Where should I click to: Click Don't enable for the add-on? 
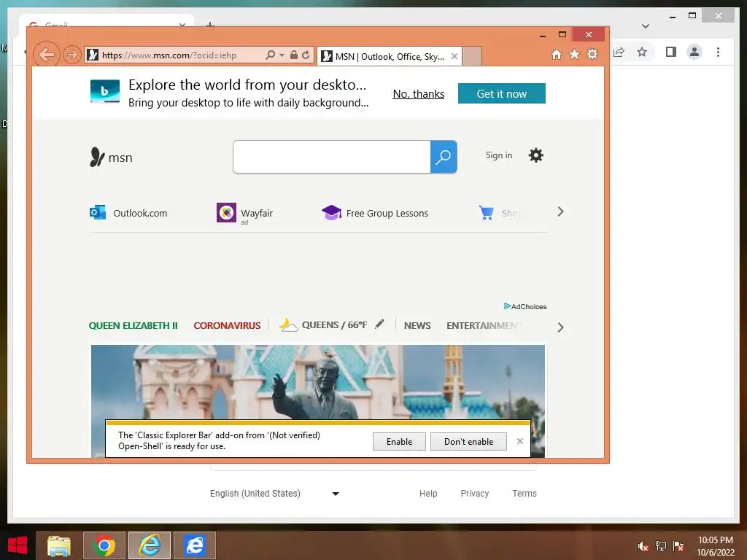point(468,441)
